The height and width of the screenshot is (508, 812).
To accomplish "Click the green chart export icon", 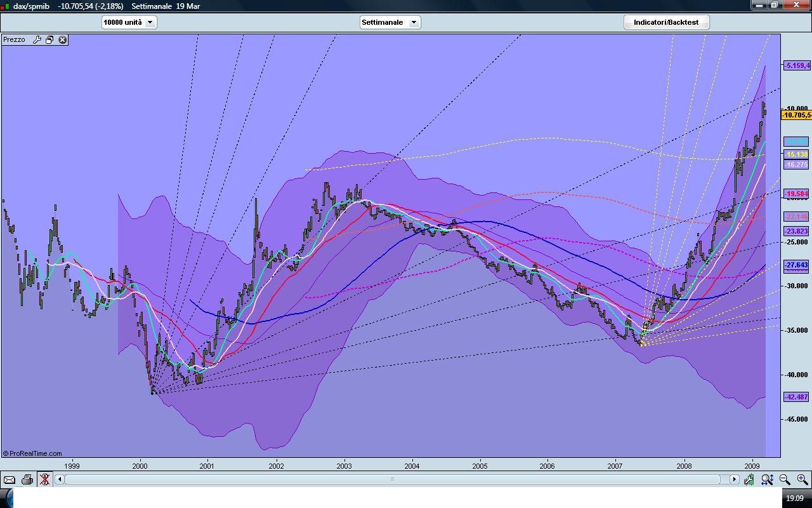I will coord(750,479).
